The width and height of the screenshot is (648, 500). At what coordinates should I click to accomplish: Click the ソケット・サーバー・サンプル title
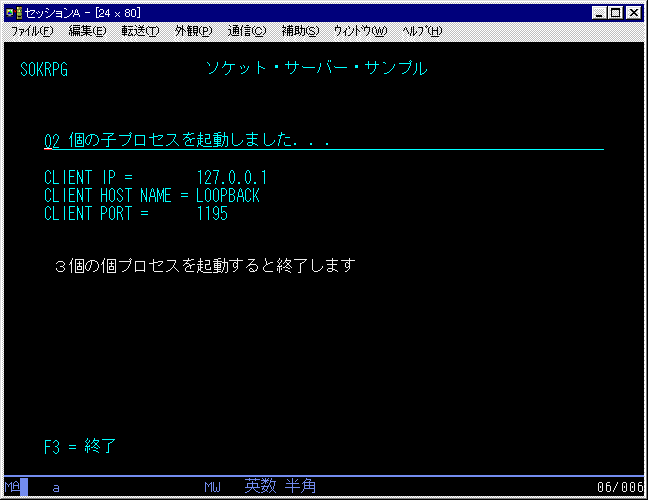(x=316, y=68)
